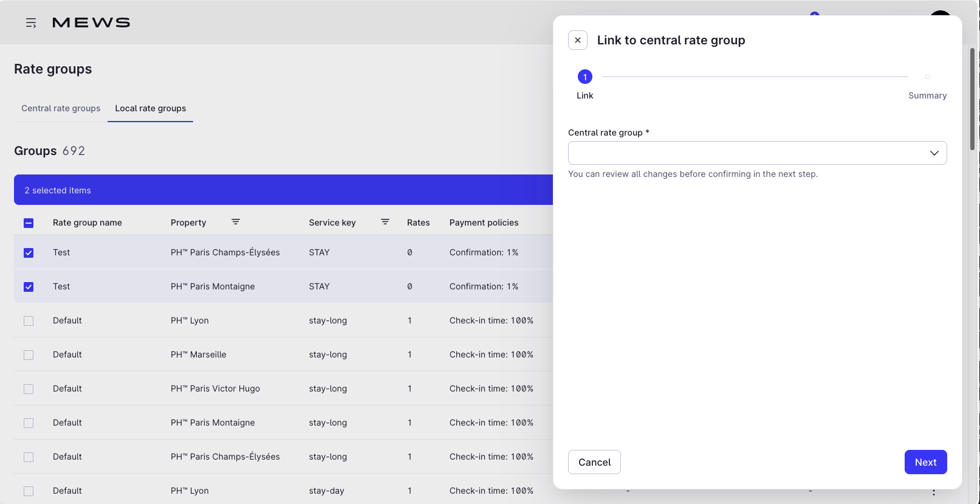This screenshot has height=504, width=980.
Task: Uncheck the Test row for Paris Montaigne
Action: 29,286
